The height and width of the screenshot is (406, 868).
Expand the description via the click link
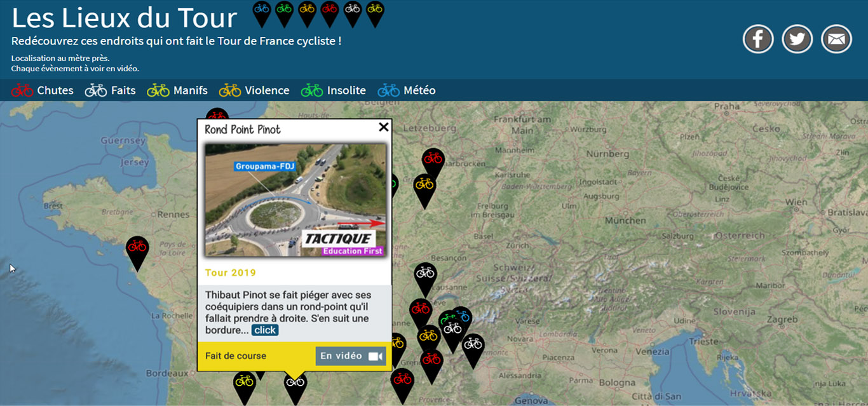tap(264, 330)
